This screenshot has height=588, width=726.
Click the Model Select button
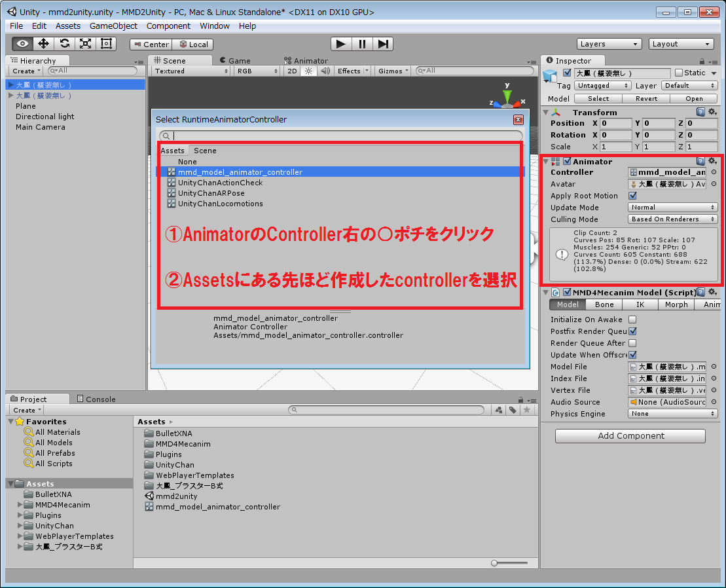598,99
